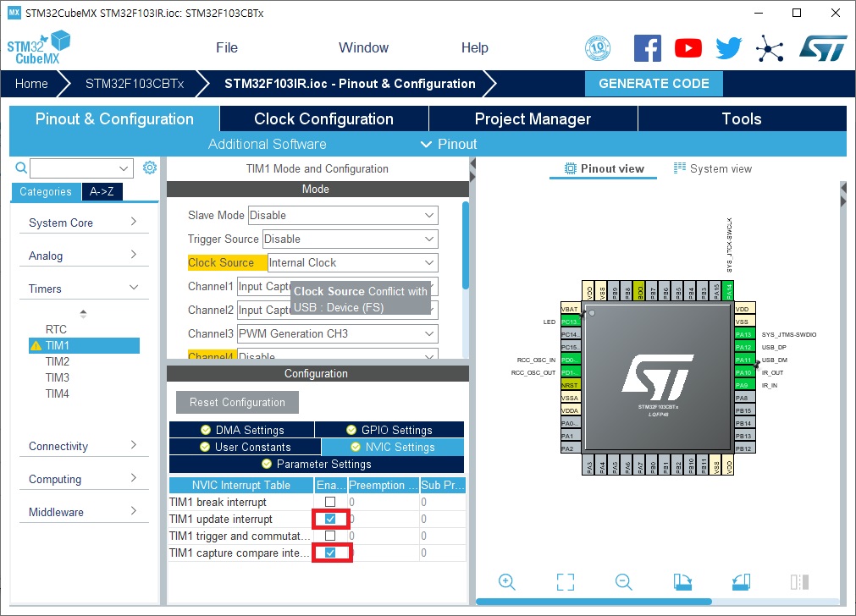Uncheck TIM1 capture compare interrupt

coord(330,553)
